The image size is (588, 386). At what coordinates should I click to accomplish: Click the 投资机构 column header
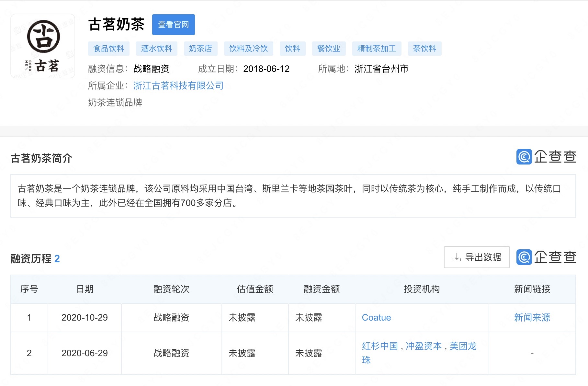422,289
